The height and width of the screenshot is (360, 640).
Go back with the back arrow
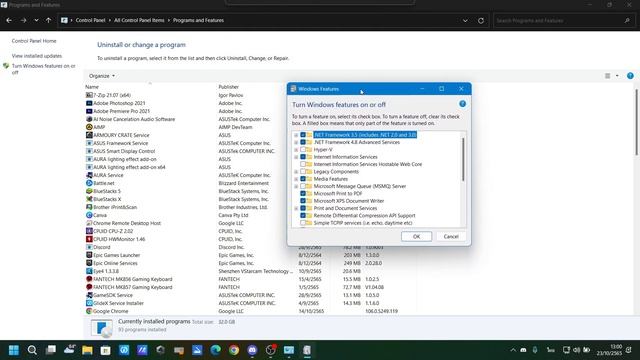click(x=9, y=20)
